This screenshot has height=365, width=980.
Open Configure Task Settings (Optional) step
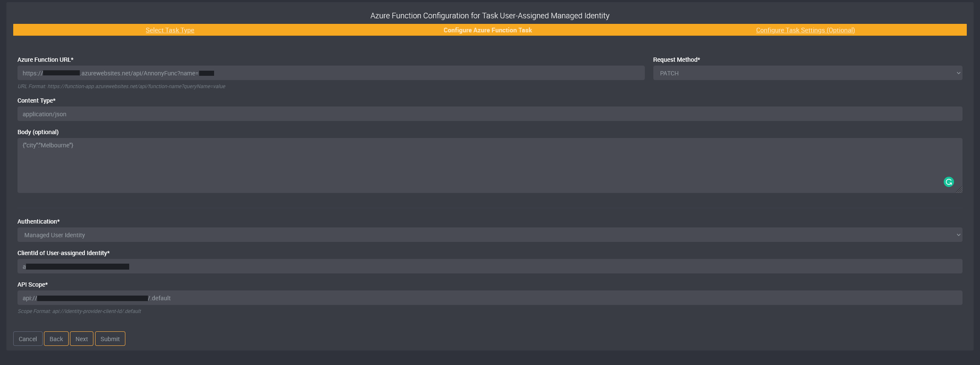[x=805, y=30]
